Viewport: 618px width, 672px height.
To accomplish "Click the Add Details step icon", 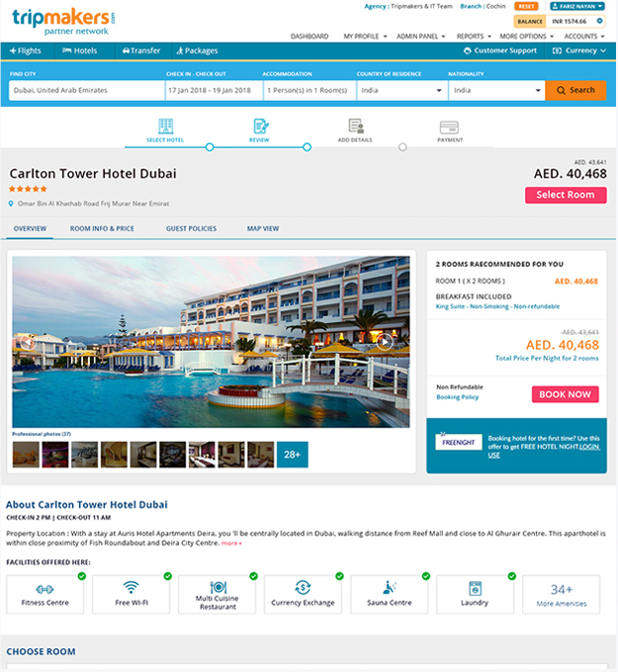I will coord(356,126).
